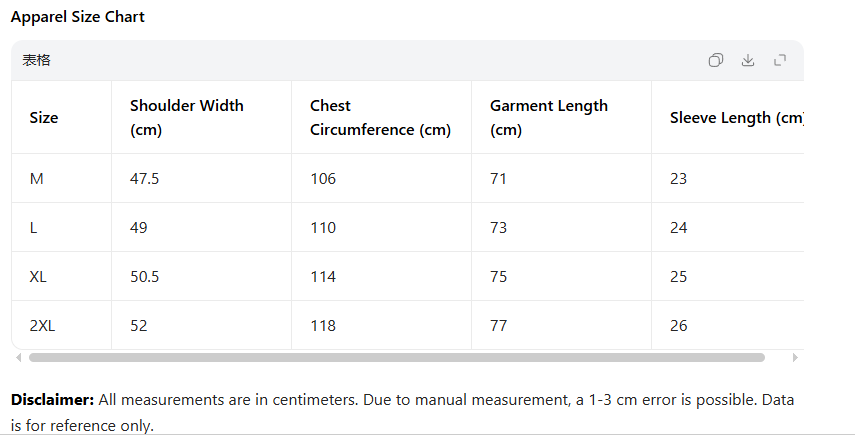855x439 pixels.
Task: Click the 表格 table label
Action: [37, 60]
